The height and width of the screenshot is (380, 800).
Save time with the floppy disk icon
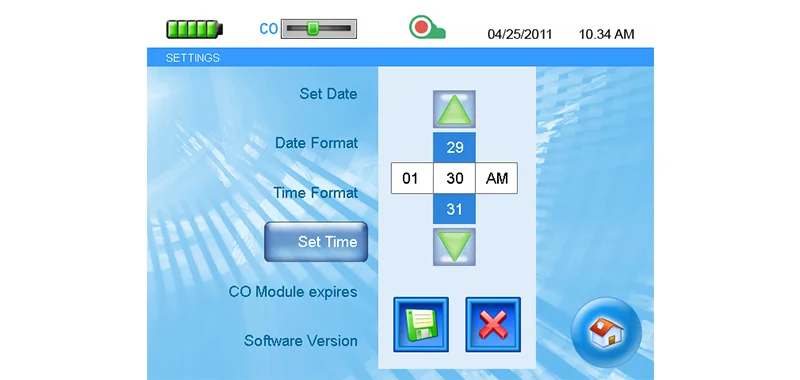click(421, 325)
